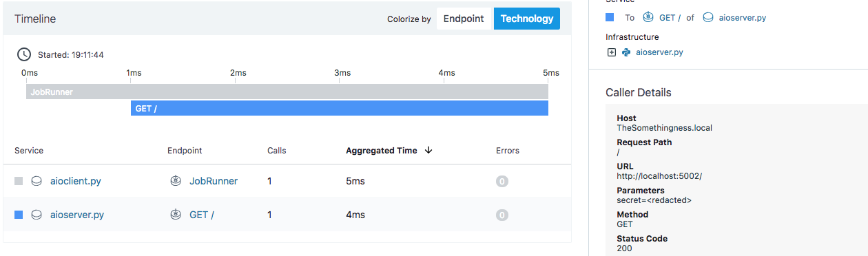
Task: Open the aioserver.py link in table
Action: [x=77, y=215]
